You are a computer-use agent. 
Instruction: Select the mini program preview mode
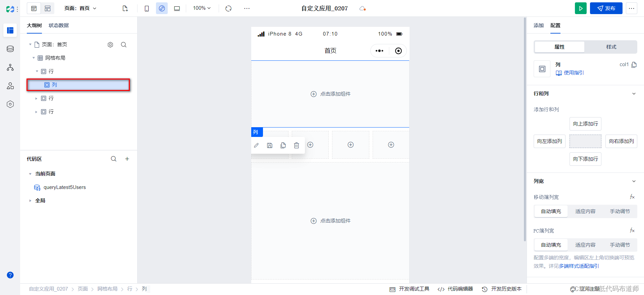162,8
